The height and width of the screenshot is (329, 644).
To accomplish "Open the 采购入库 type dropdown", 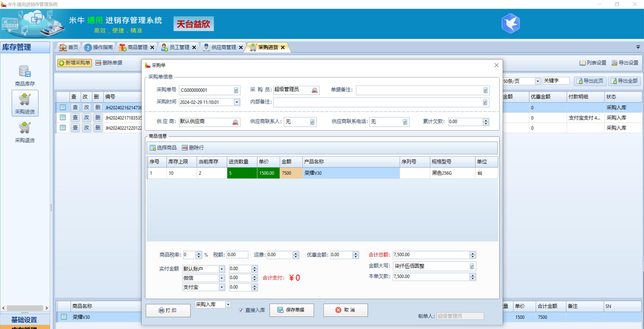I will tap(228, 304).
